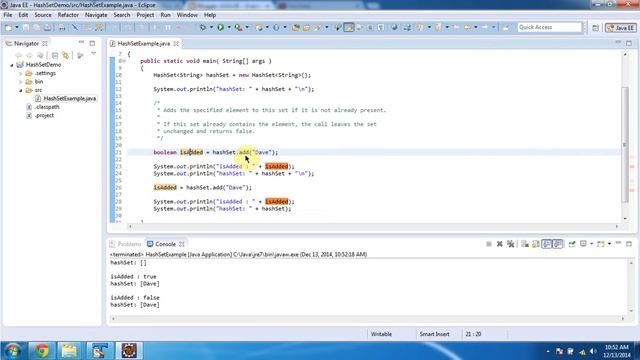
Task: Open the New wizard dropdown arrow
Action: [17, 27]
